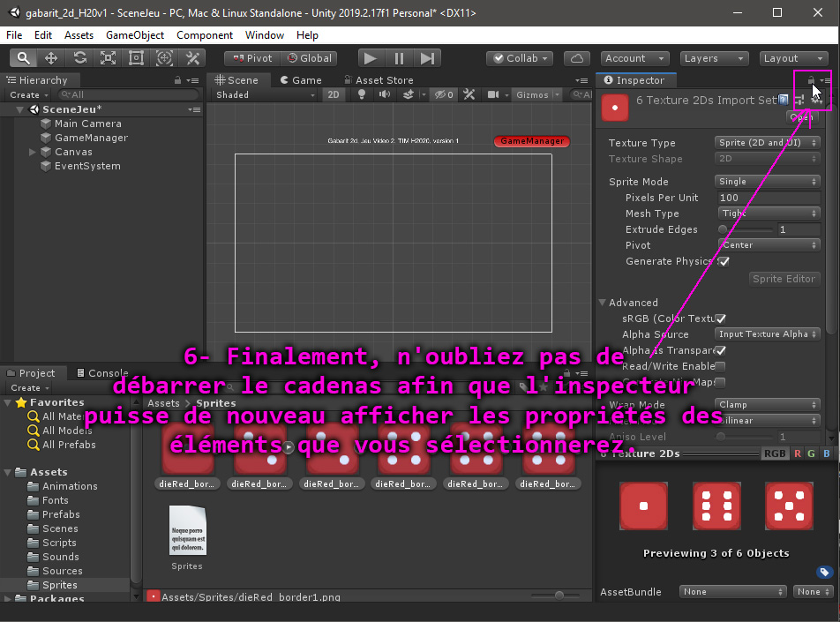Image resolution: width=840 pixels, height=622 pixels.
Task: Unlock the Inspector padlock icon
Action: point(811,80)
